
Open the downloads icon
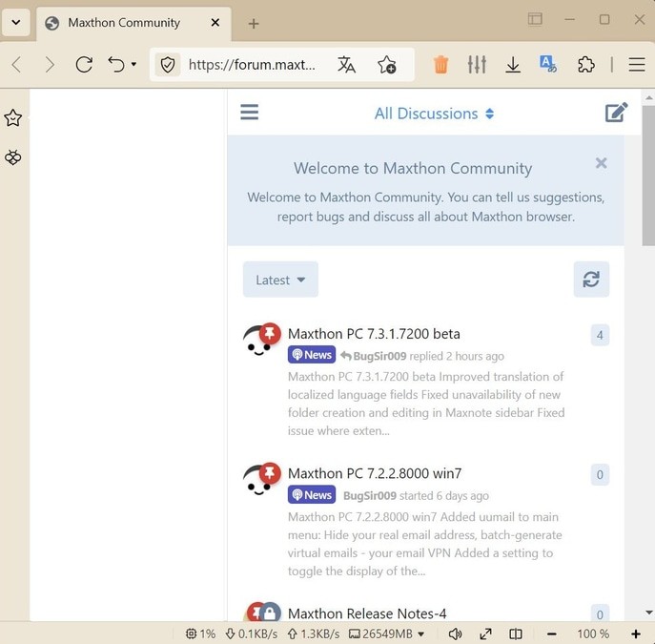(513, 65)
